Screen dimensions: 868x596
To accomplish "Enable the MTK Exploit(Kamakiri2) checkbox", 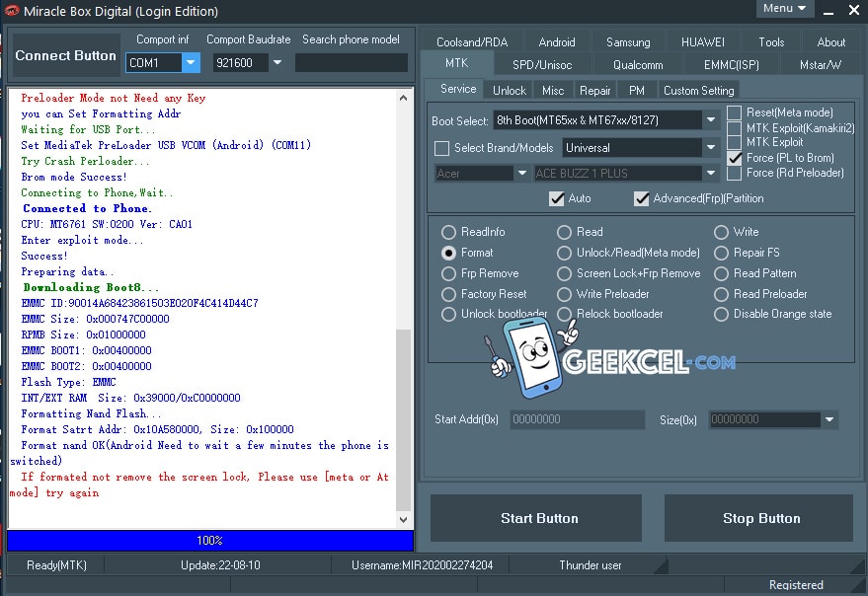I will [735, 128].
